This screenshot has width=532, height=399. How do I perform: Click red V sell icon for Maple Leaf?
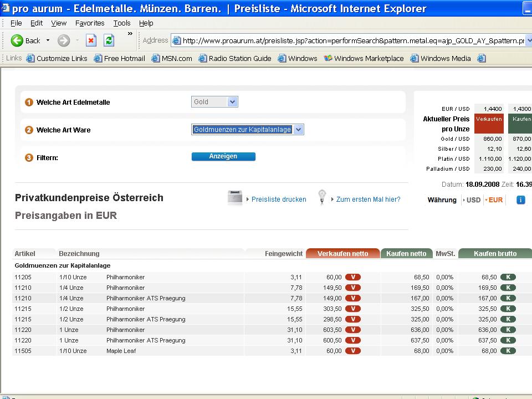[352, 351]
